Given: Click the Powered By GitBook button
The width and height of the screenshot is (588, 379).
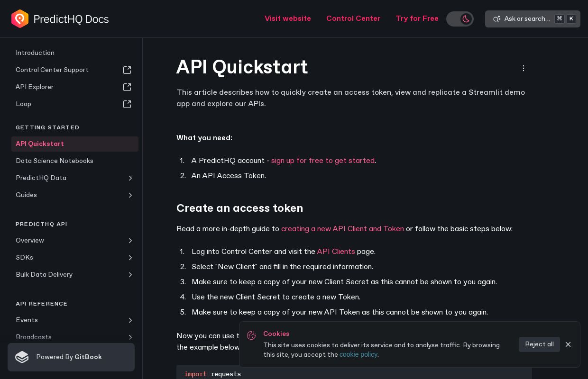Looking at the screenshot, I should tap(71, 357).
